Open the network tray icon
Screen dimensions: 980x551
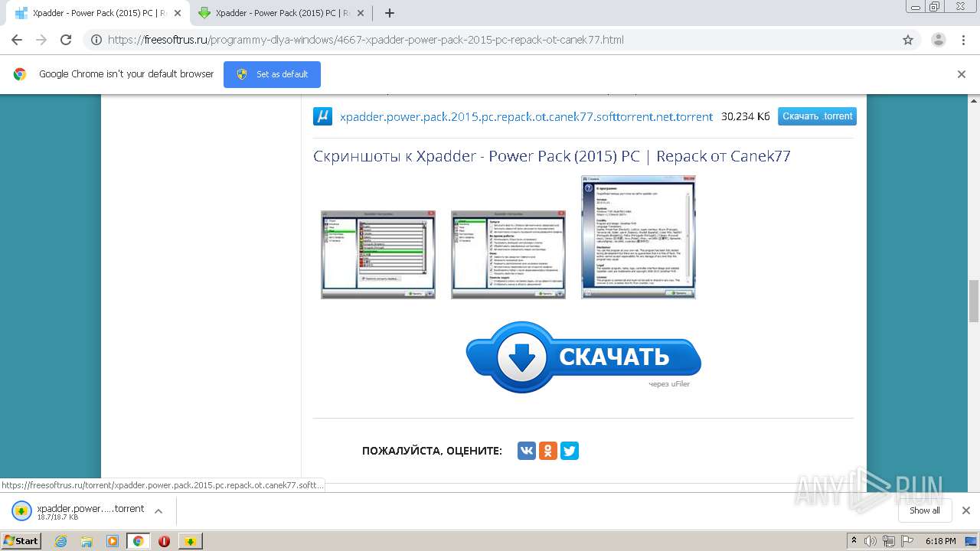(888, 541)
